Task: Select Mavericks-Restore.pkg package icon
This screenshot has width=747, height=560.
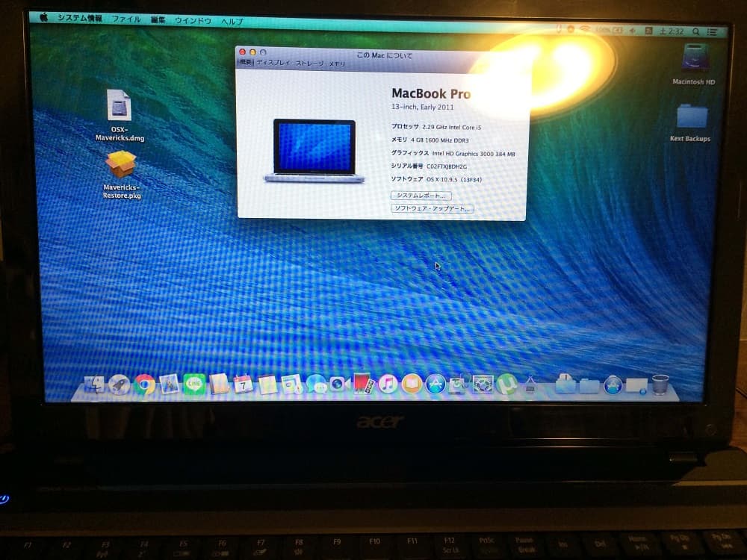Action: click(x=121, y=175)
